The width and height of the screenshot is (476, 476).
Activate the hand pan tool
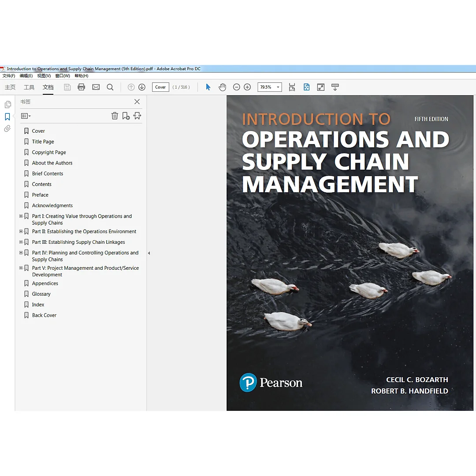(222, 87)
